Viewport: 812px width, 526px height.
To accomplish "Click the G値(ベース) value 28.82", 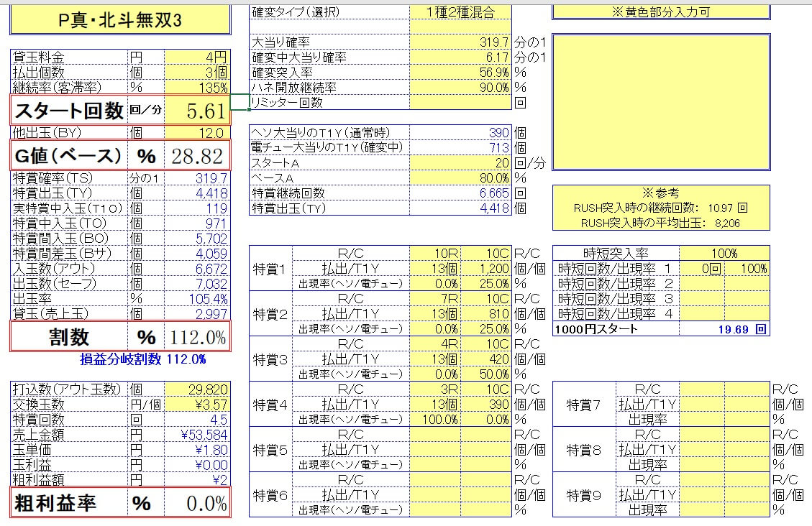I will [197, 156].
